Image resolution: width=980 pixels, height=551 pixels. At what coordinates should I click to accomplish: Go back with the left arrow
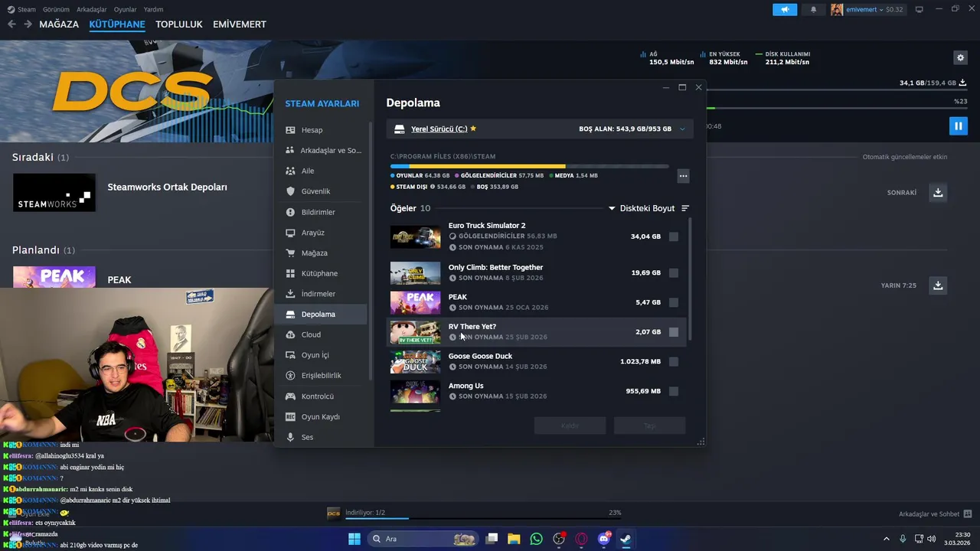coord(11,24)
